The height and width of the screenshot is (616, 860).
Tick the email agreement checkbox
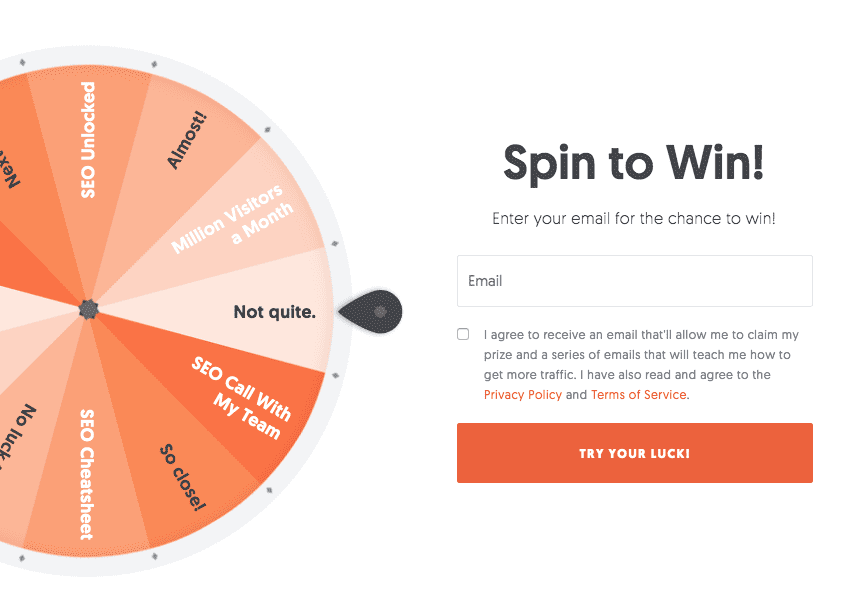(463, 334)
